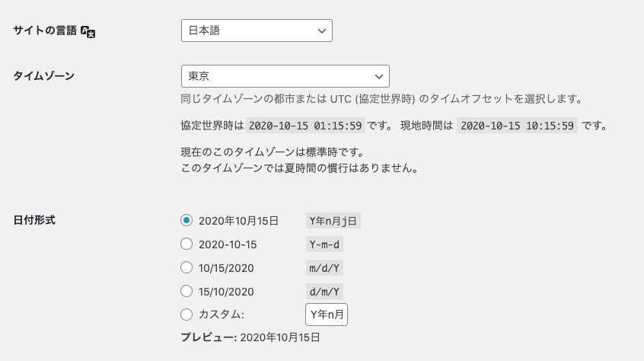Open the 東京 timezone dropdown

click(x=285, y=76)
